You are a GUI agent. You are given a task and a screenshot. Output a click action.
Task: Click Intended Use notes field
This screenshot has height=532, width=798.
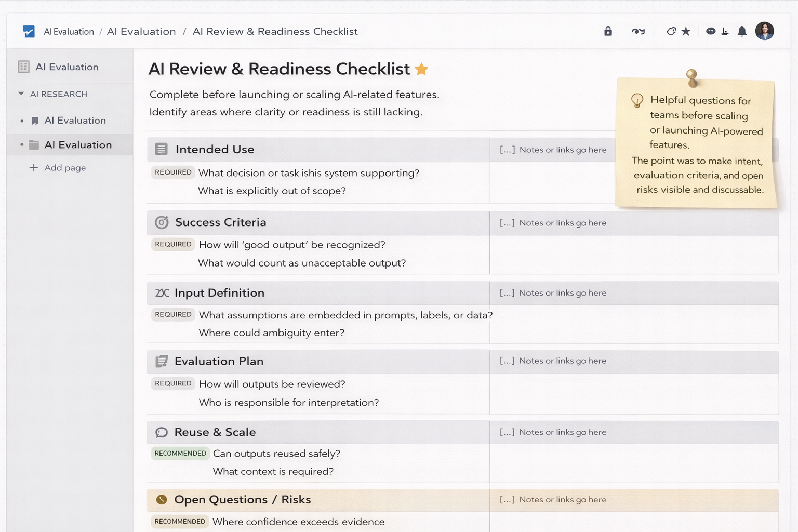click(x=553, y=150)
